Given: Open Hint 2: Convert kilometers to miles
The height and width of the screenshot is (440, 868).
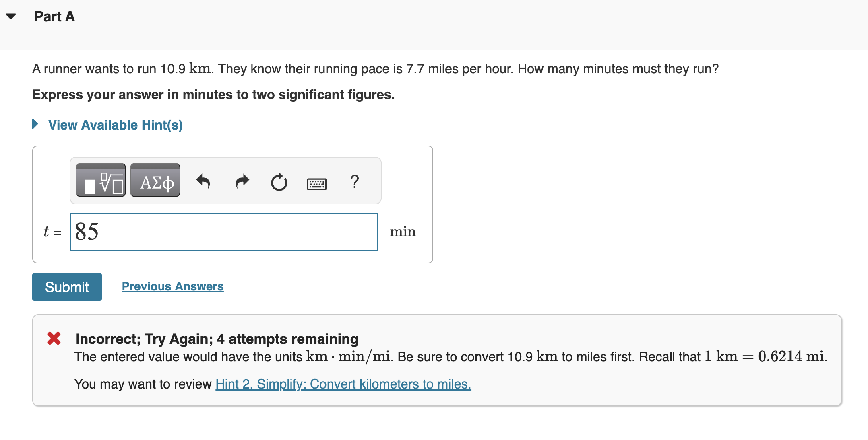Looking at the screenshot, I should click(x=343, y=384).
